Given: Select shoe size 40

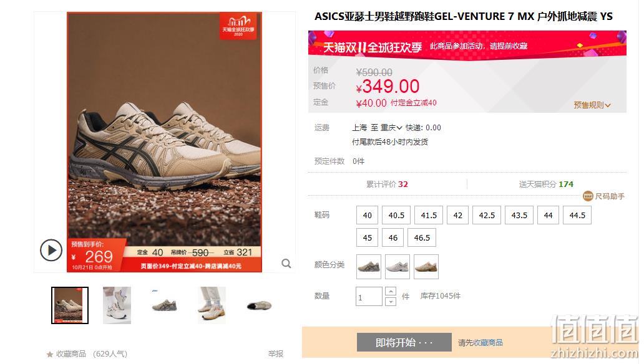Looking at the screenshot, I should [367, 215].
